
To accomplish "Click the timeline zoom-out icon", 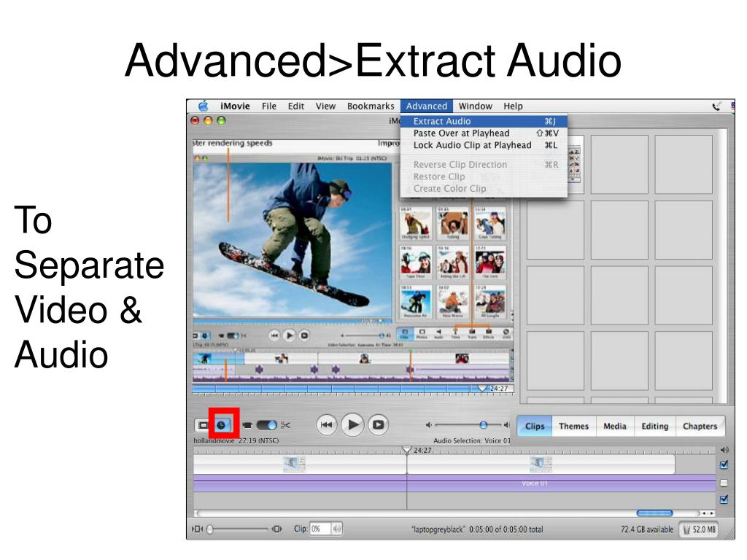I will pos(197,529).
